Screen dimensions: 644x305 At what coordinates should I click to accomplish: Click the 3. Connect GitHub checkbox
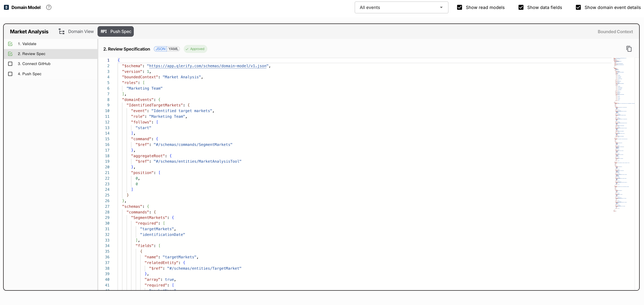click(x=10, y=64)
